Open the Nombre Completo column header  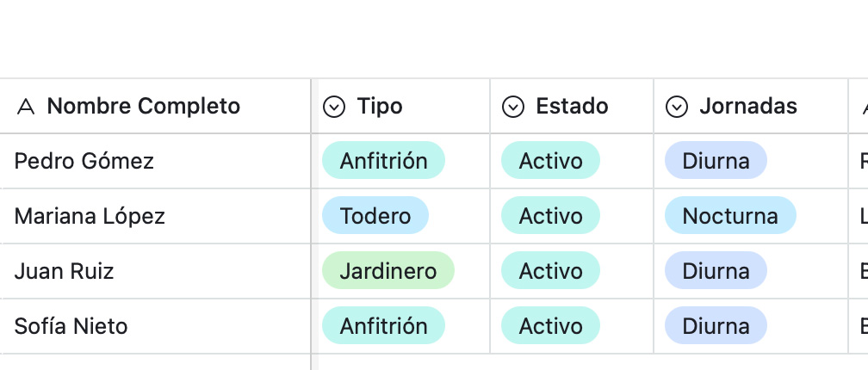click(155, 106)
